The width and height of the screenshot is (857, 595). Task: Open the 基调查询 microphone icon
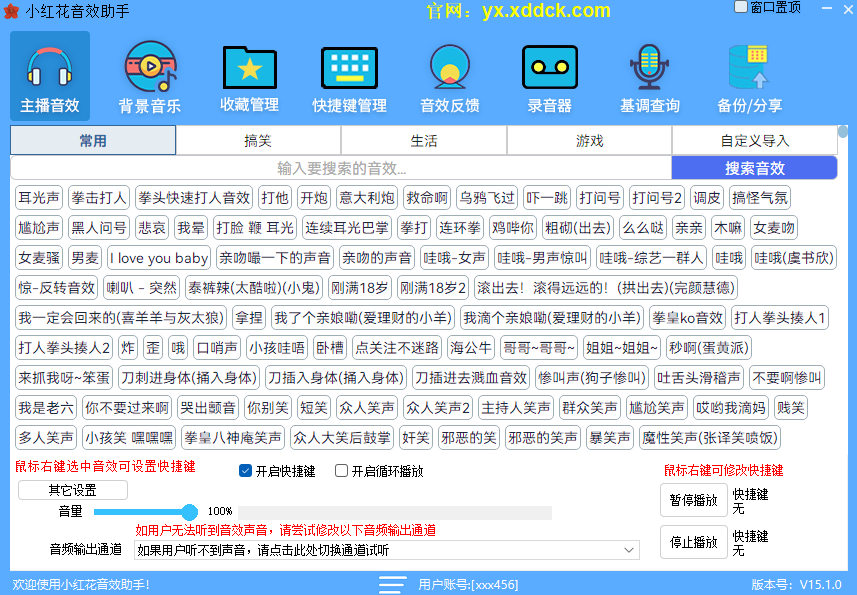pos(650,68)
